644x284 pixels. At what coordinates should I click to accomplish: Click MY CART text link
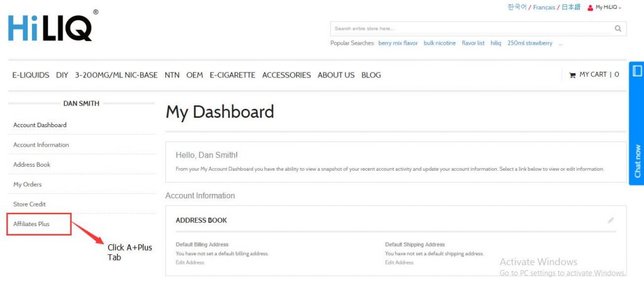point(593,74)
